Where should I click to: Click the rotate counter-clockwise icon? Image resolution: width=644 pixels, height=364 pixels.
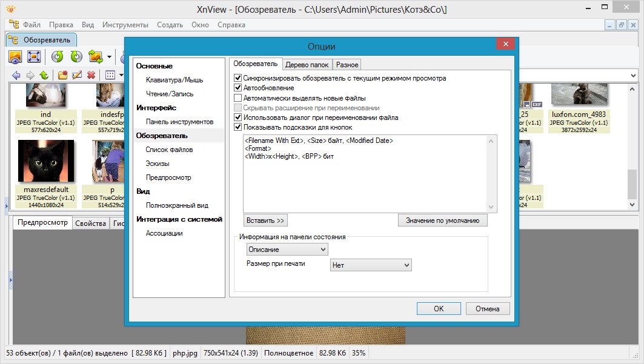58,56
